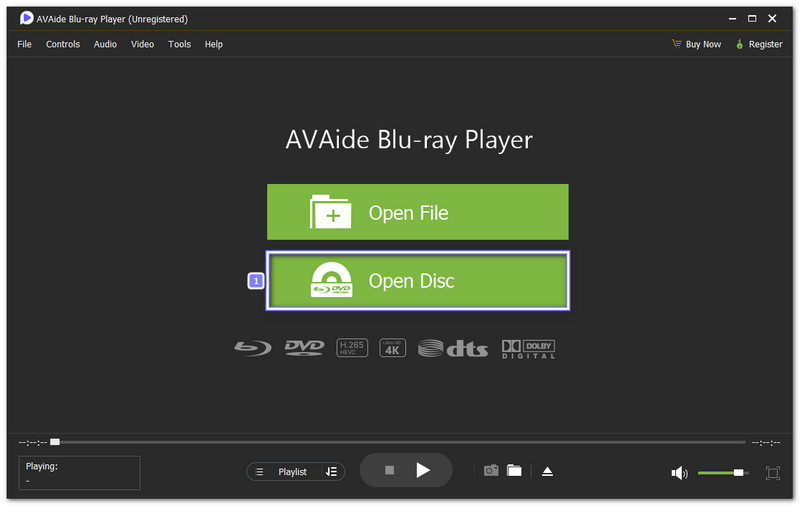
Task: Toggle fullscreen mode icon
Action: point(773,472)
